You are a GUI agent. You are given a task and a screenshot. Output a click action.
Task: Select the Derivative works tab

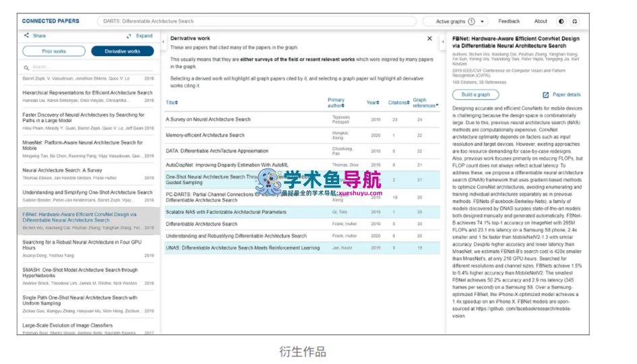[123, 51]
